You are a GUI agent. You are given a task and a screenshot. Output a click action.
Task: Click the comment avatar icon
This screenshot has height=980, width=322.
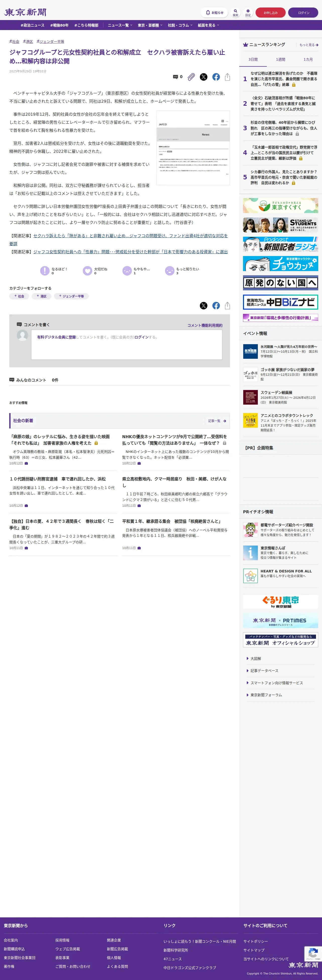tap(23, 335)
